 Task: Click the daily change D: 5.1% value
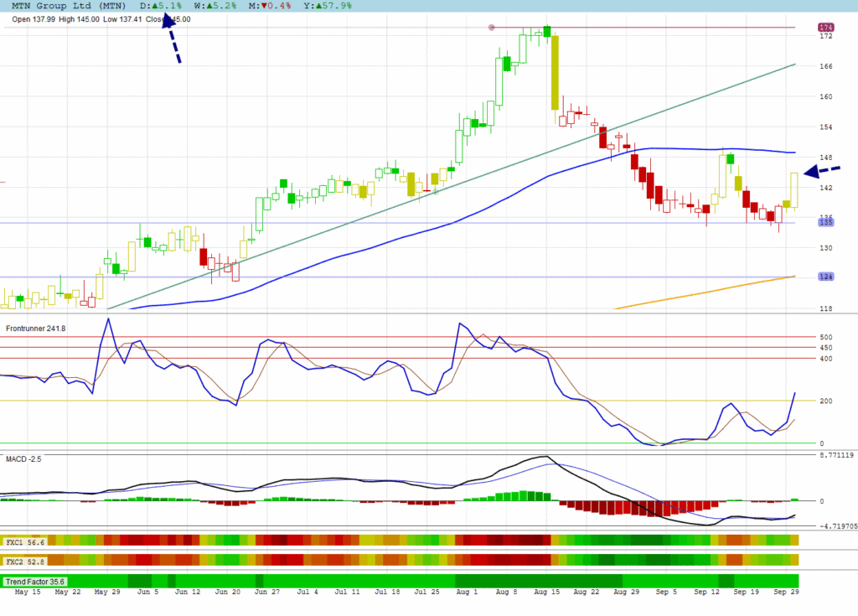tap(163, 6)
